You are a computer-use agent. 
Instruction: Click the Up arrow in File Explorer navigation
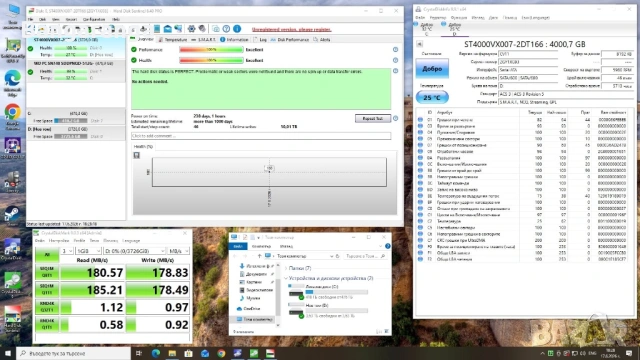click(x=259, y=256)
